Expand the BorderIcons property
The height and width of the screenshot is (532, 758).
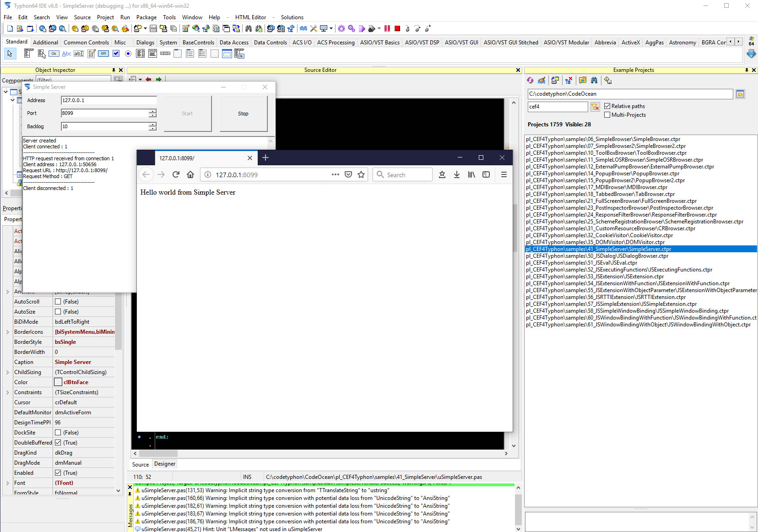coord(8,332)
